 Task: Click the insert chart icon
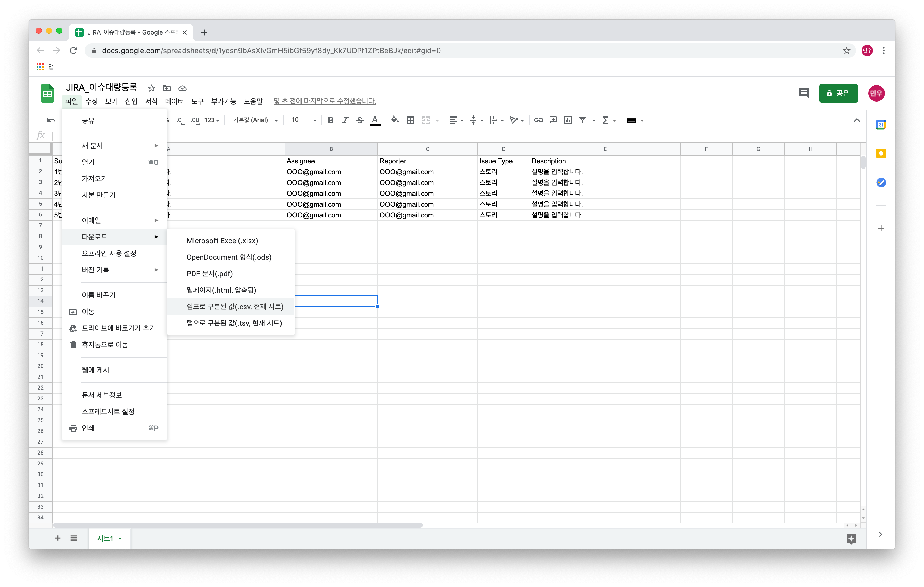point(567,120)
